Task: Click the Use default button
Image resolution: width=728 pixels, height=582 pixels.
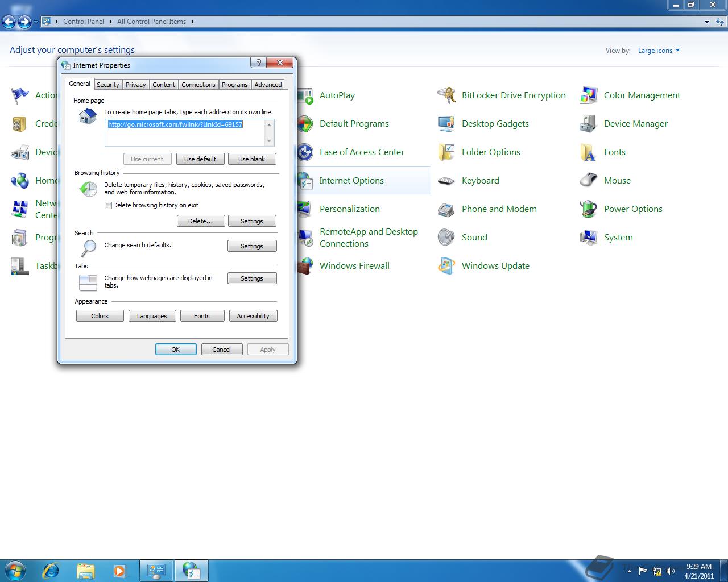Action: (x=200, y=159)
